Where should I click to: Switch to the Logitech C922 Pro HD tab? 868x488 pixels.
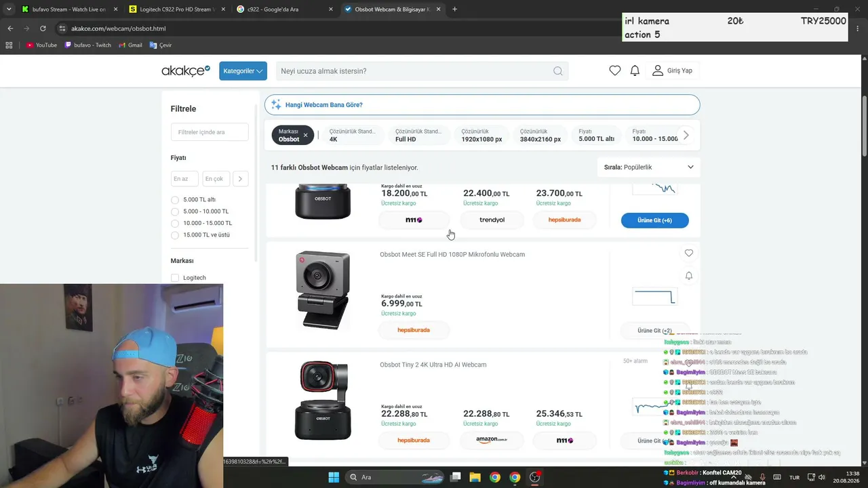(x=176, y=9)
